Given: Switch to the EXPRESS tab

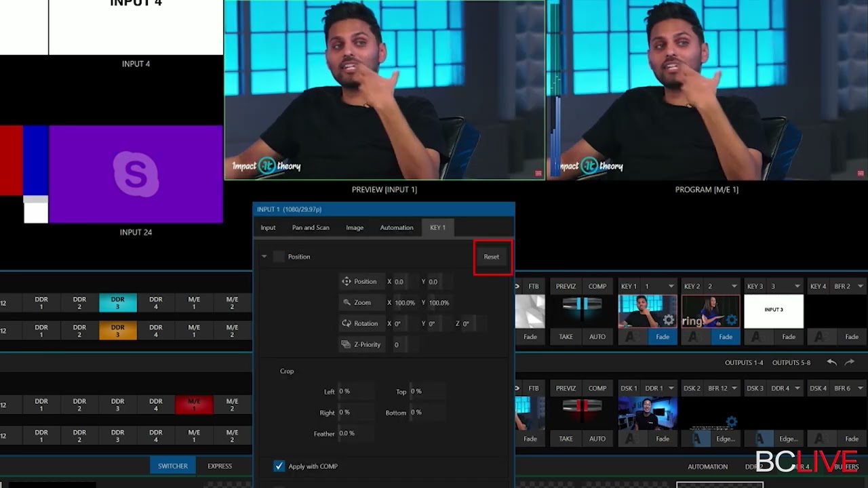Looking at the screenshot, I should coord(220,466).
